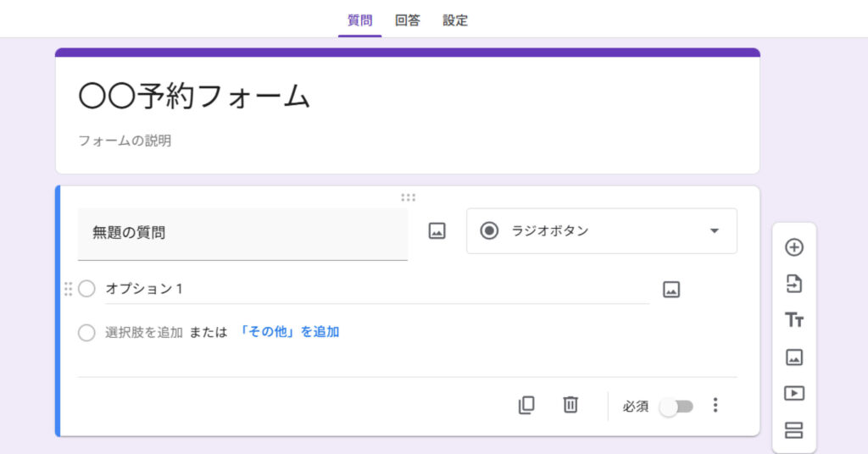Add an image from the side toolbar
868x454 pixels.
(793, 357)
